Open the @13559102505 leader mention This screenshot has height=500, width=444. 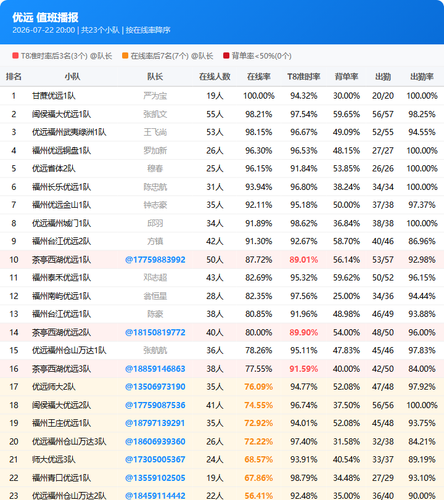click(x=155, y=478)
